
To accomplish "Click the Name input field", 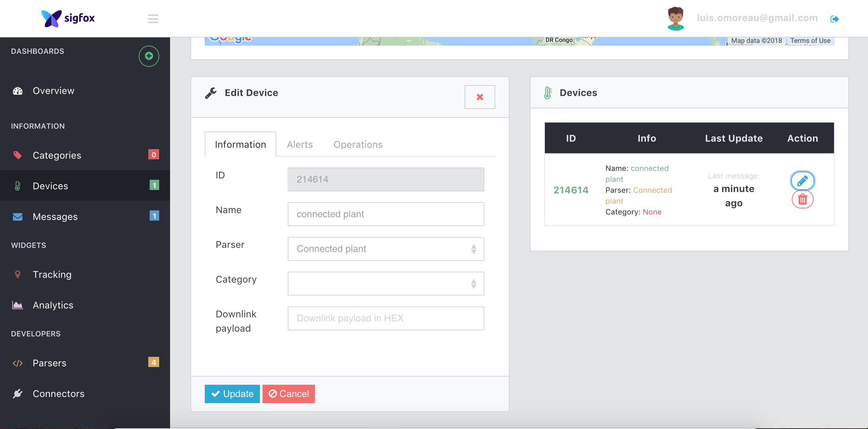I will (386, 214).
